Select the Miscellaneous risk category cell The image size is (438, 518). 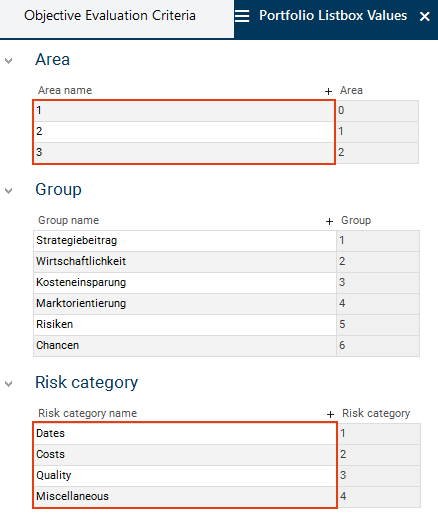click(185, 497)
